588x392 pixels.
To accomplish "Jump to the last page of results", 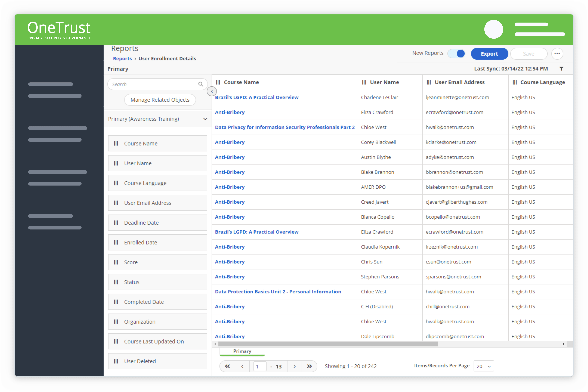I will tap(310, 366).
